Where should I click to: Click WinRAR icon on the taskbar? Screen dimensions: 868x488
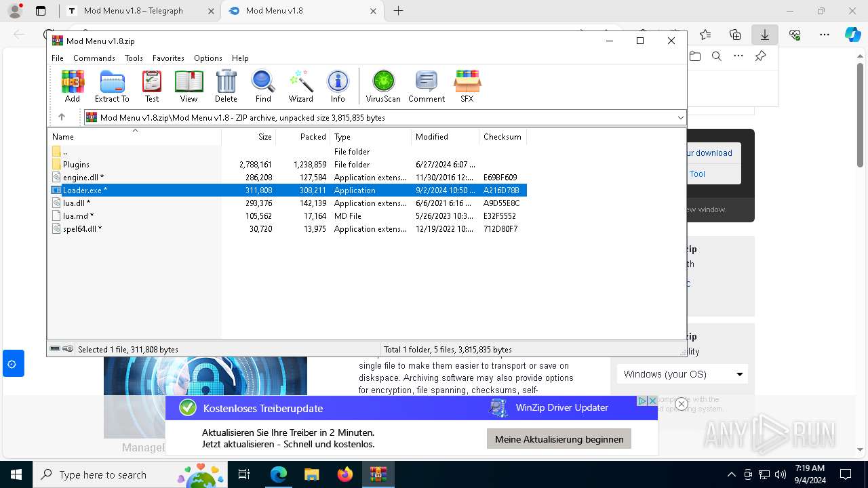click(x=378, y=474)
